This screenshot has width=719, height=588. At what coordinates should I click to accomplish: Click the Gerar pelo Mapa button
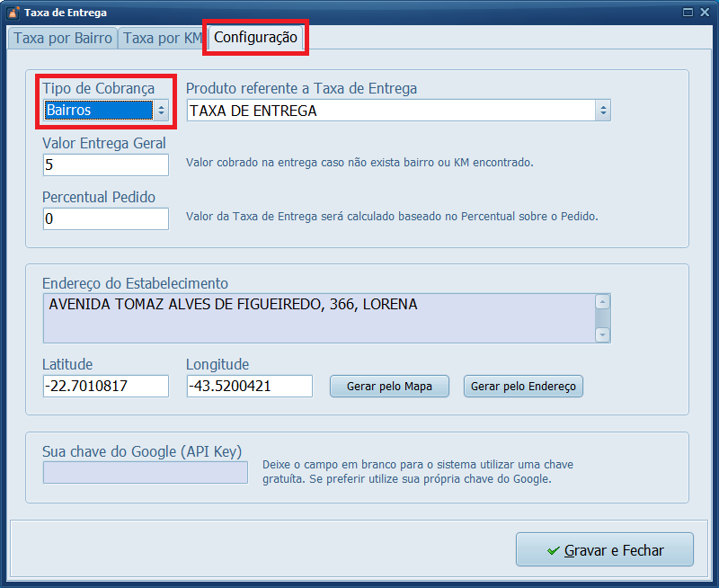point(388,386)
